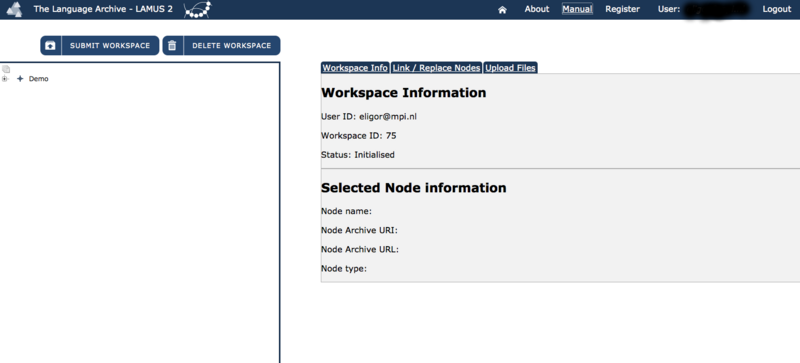Log out using the Logout link
The image size is (800, 363).
(x=777, y=9)
